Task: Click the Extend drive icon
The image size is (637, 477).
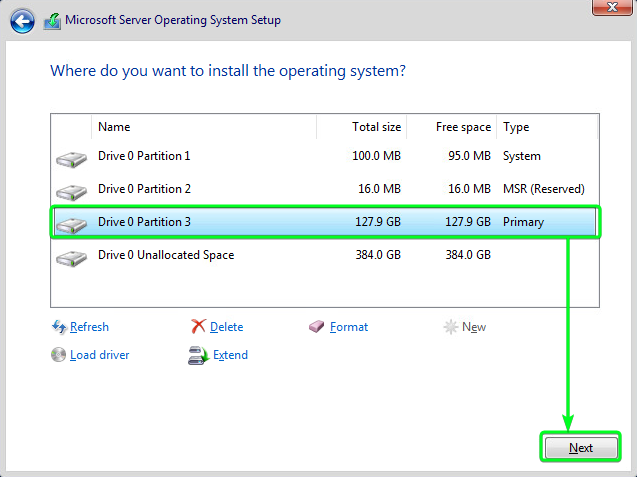Action: 199,355
